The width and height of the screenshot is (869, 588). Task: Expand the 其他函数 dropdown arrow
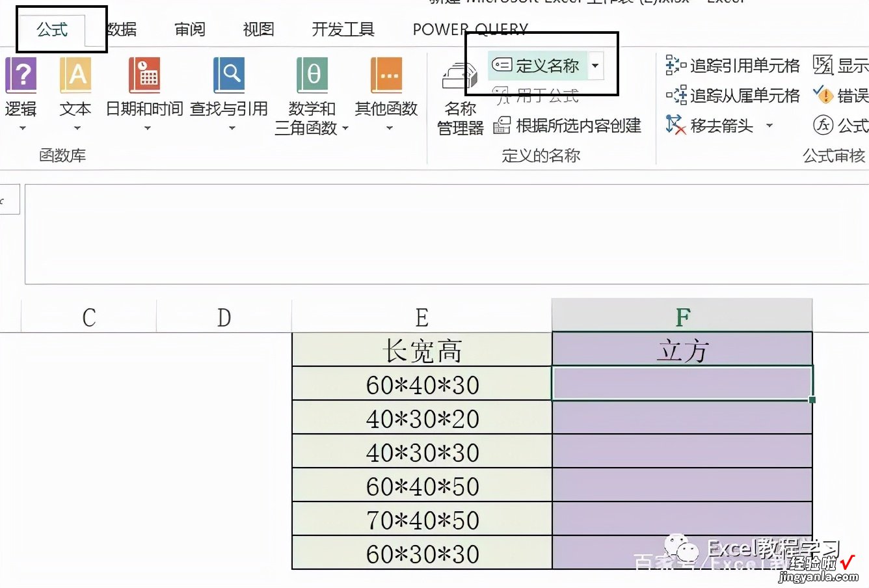[x=389, y=129]
